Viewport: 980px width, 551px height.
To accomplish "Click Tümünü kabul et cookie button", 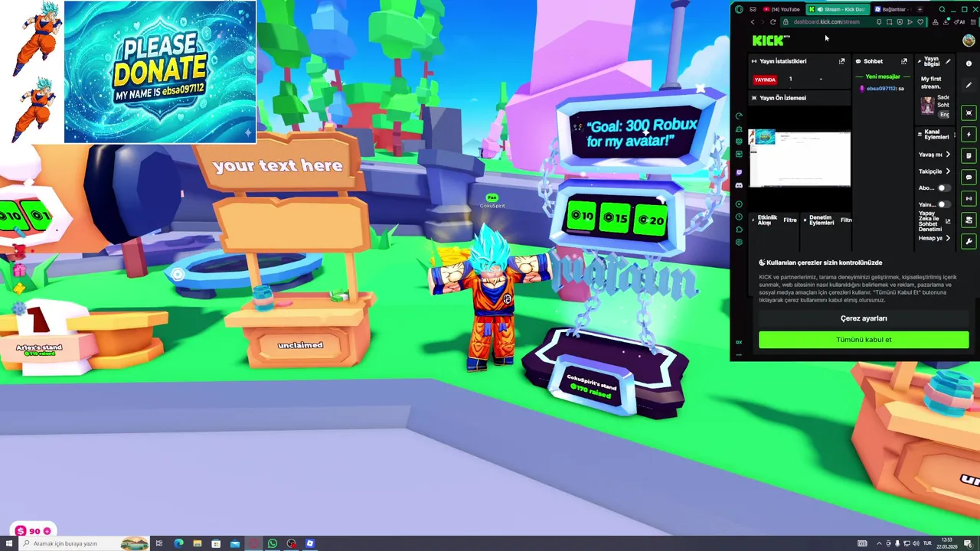I will coord(864,340).
